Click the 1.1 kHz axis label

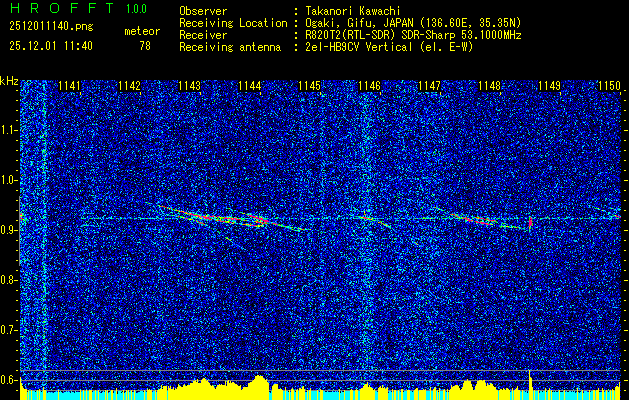8,130
